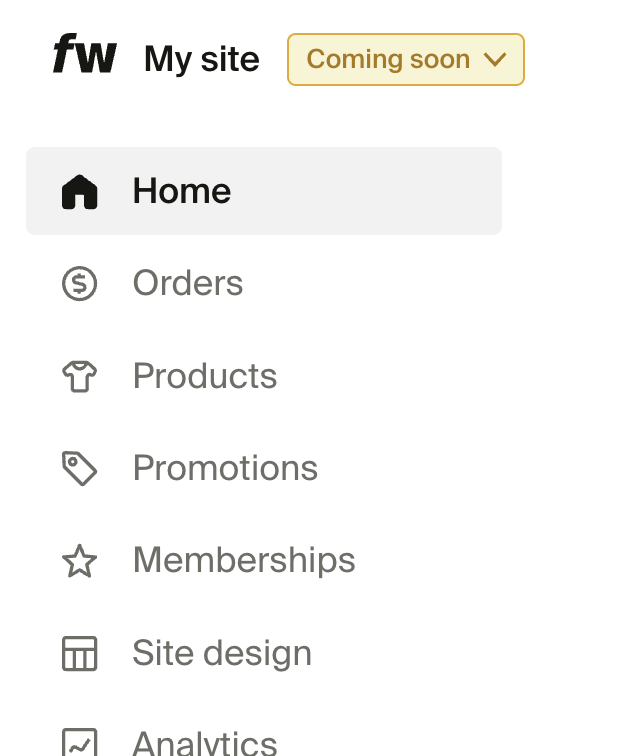Open the Coming soon status dropdown
Viewport: 622px width, 756px height.
coord(405,60)
